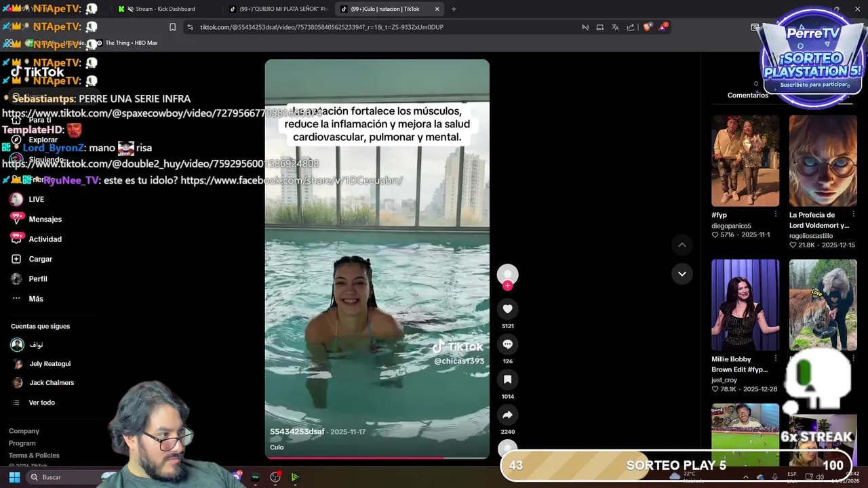This screenshot has width=868, height=488.
Task: Open the creator avatar beside the video
Action: click(507, 274)
